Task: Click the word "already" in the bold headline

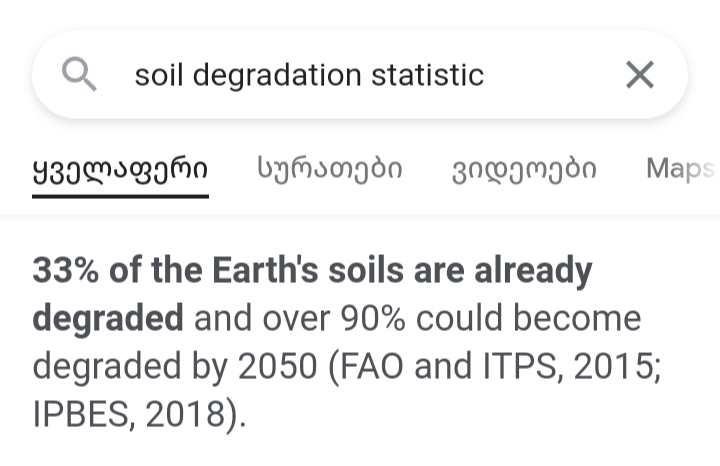Action: point(531,271)
